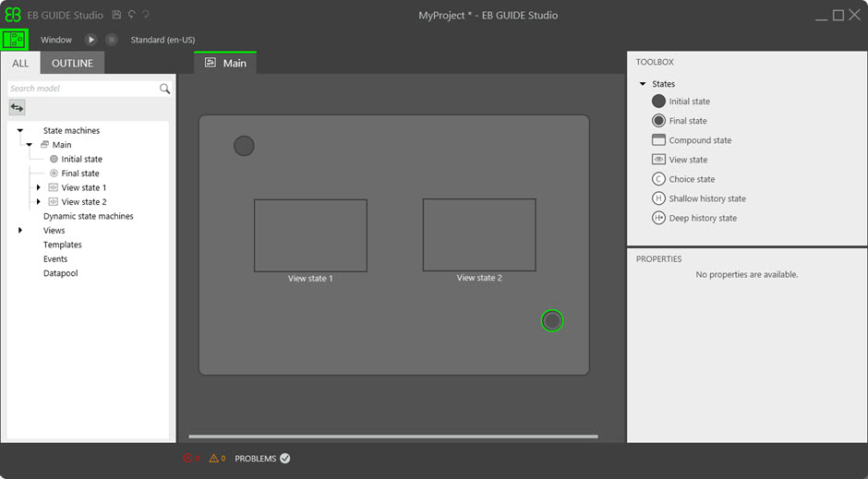Click Final state icon in tree
The height and width of the screenshot is (479, 868).
point(54,174)
